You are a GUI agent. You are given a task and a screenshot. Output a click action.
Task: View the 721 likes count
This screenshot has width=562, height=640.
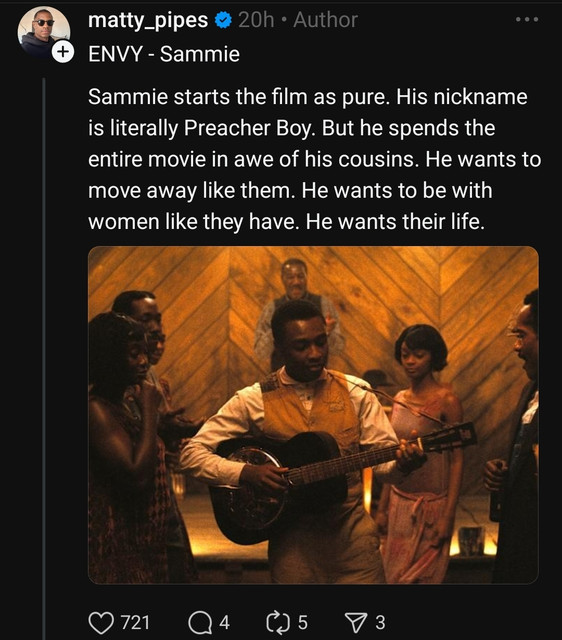[x=135, y=623]
